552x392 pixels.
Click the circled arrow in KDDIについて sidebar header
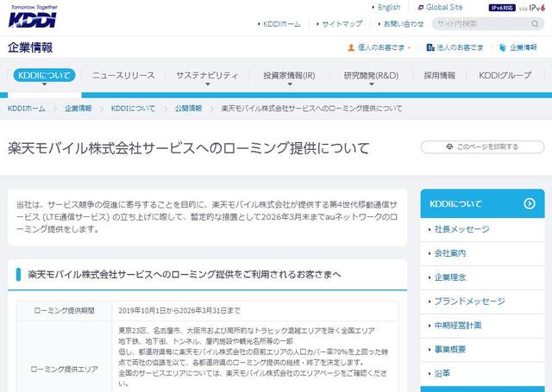529,203
